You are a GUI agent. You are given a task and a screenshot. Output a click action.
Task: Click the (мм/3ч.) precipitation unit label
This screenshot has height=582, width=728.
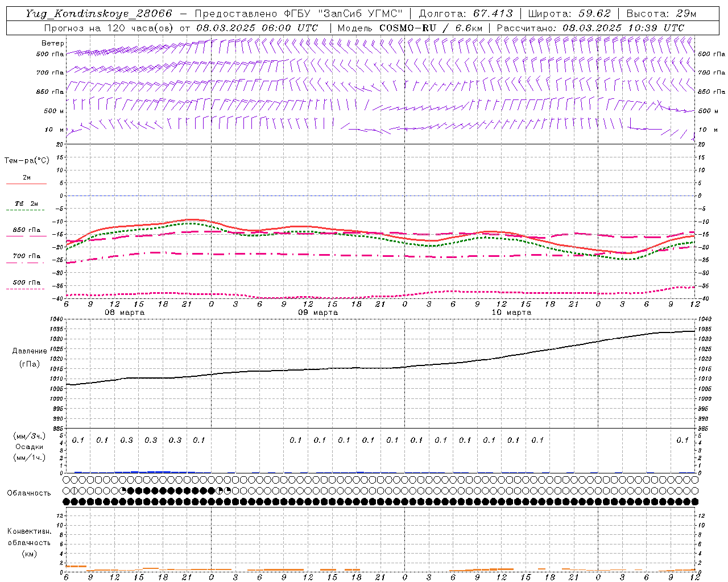29,436
